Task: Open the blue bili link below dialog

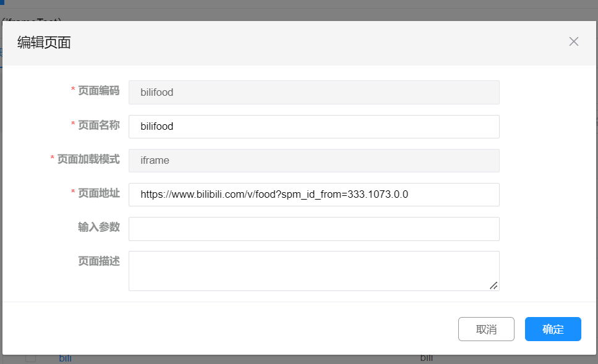Action: point(66,358)
